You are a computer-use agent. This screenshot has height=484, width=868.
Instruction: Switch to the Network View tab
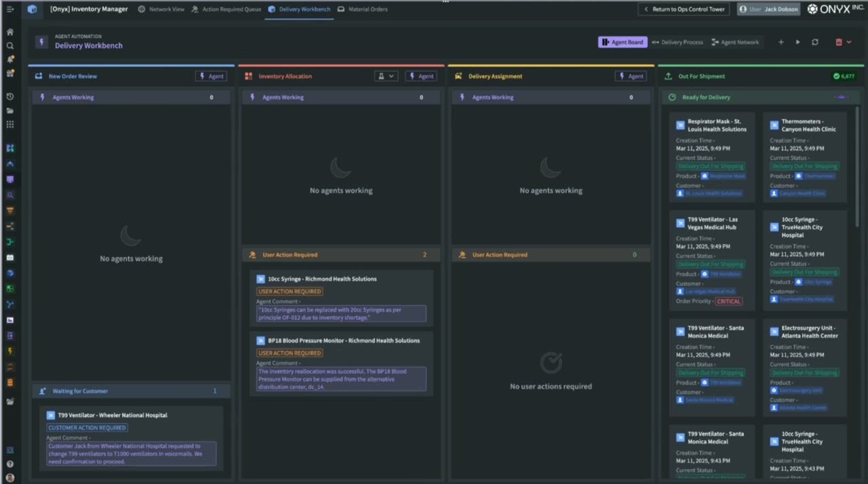pyautogui.click(x=161, y=9)
